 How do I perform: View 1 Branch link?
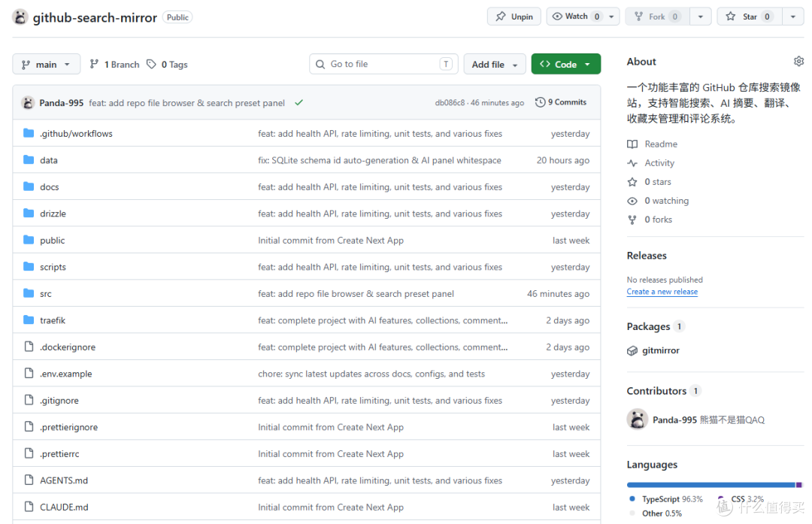tap(114, 64)
